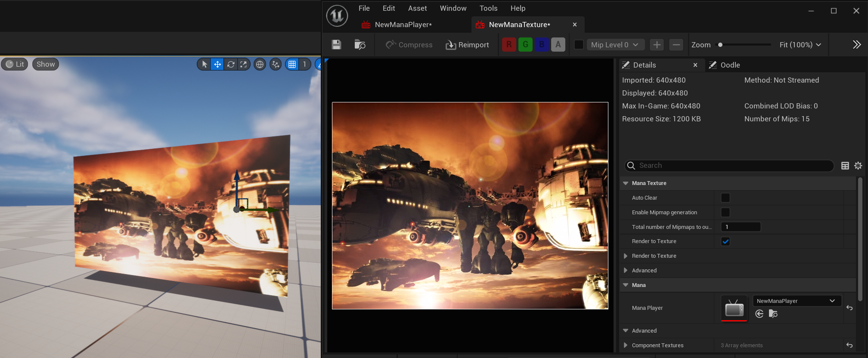Open the Window menu
Viewport: 868px width, 358px height.
(453, 8)
